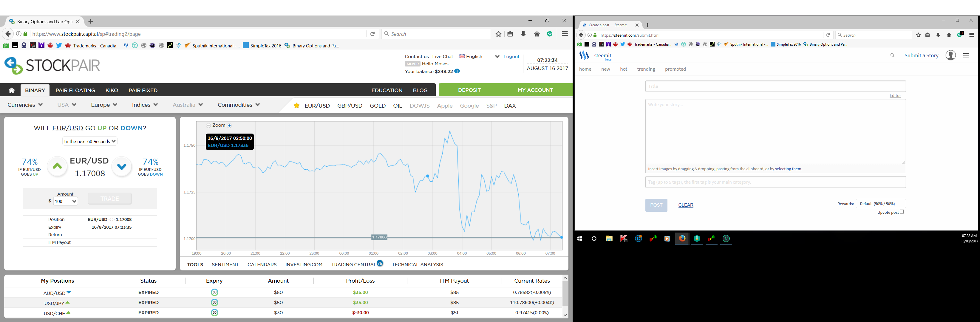Open Steemit user profile avatar
This screenshot has height=322, width=980.
pyautogui.click(x=951, y=55)
